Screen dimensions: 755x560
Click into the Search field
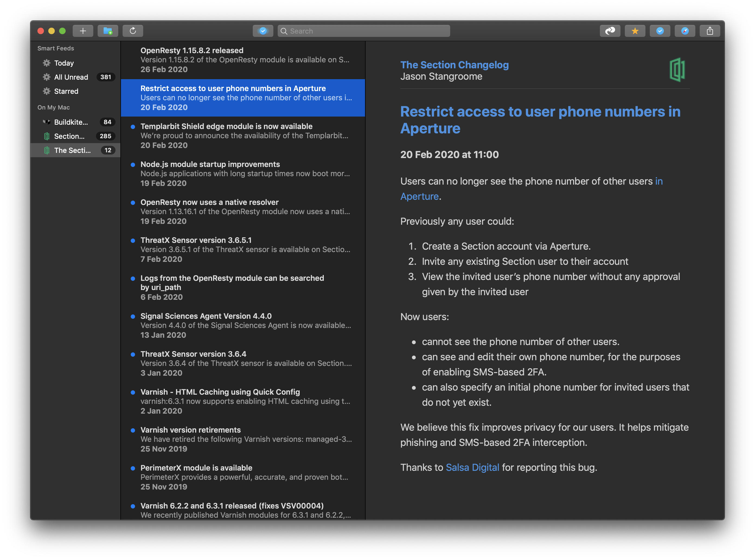pos(364,31)
